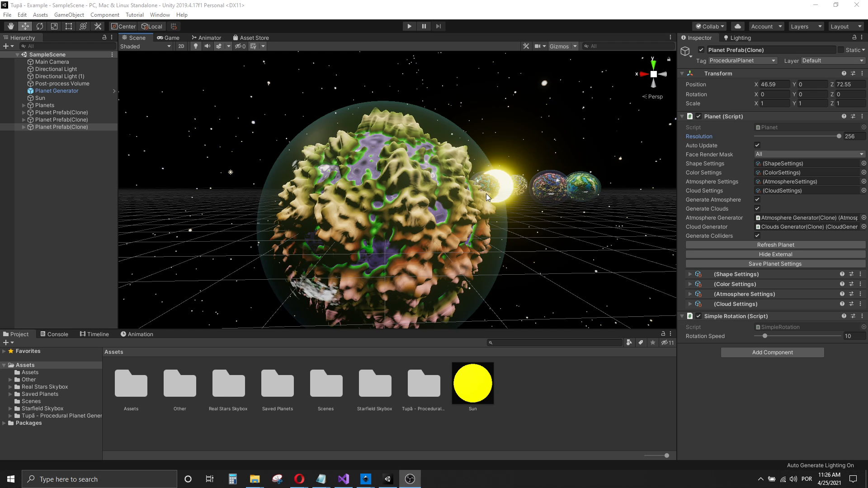Select the Rotate tool

39,26
